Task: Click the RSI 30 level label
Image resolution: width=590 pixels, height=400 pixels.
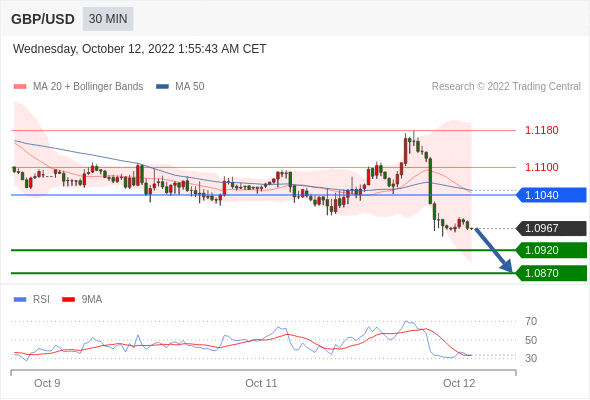Action: click(x=531, y=358)
